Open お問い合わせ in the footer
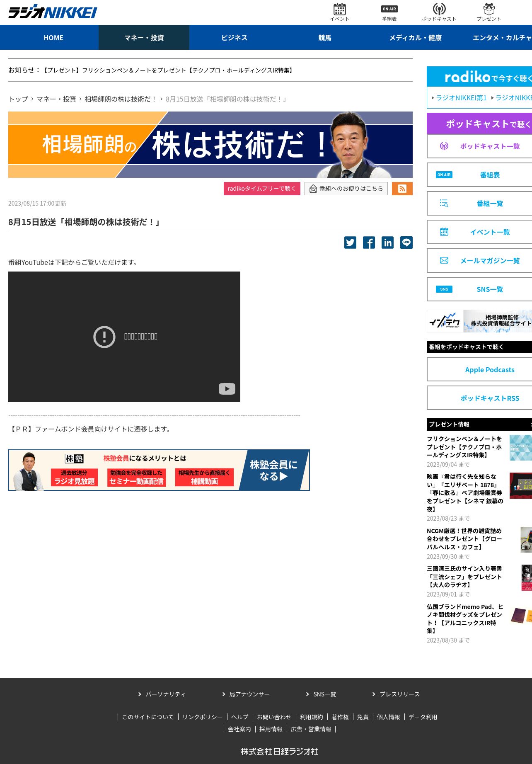The height and width of the screenshot is (764, 532). (274, 717)
